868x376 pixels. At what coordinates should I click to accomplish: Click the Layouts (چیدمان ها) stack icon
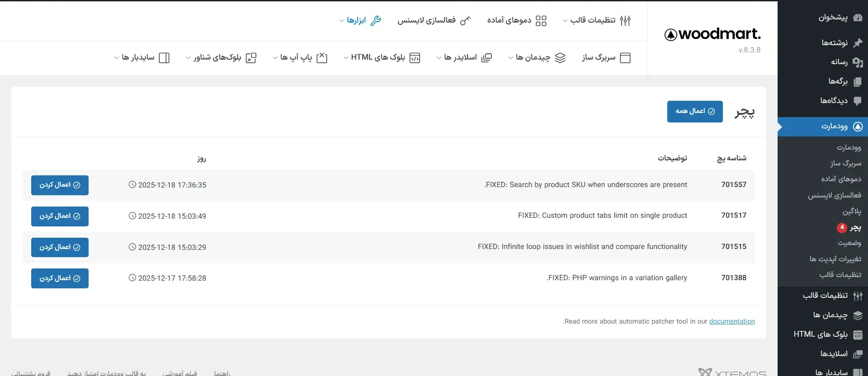tap(560, 58)
